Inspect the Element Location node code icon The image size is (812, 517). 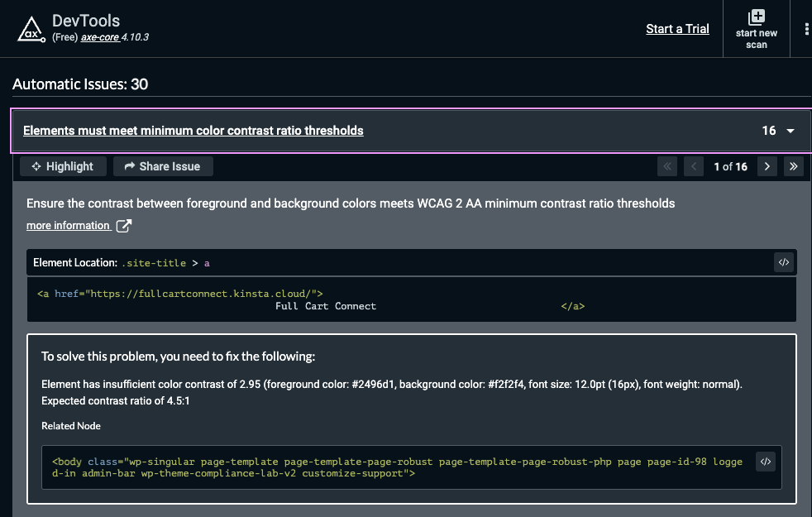[x=784, y=262]
